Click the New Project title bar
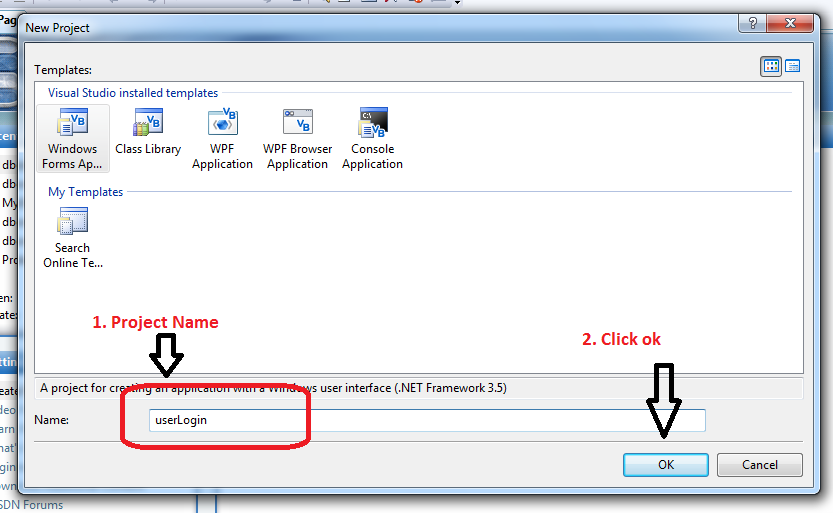833x513 pixels. point(372,28)
